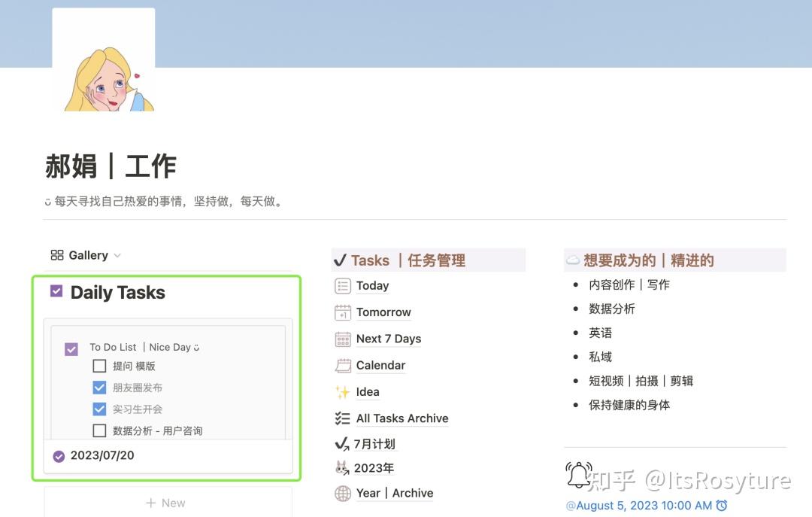The image size is (812, 517).
Task: Click the calendar icon next to Tomorrow
Action: pos(342,312)
